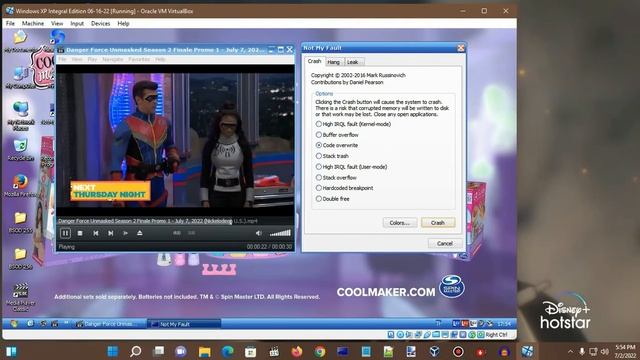Click the Eject button in the media player
The height and width of the screenshot is (360, 640).
[140, 233]
